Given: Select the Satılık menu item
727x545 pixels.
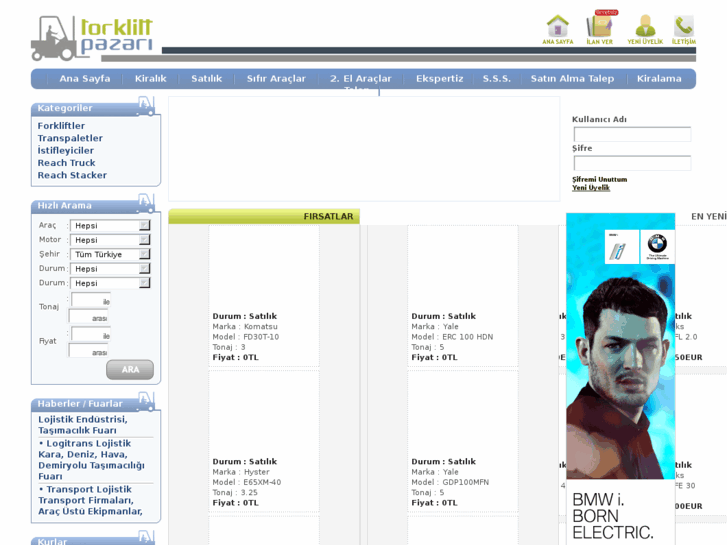Looking at the screenshot, I should point(207,78).
